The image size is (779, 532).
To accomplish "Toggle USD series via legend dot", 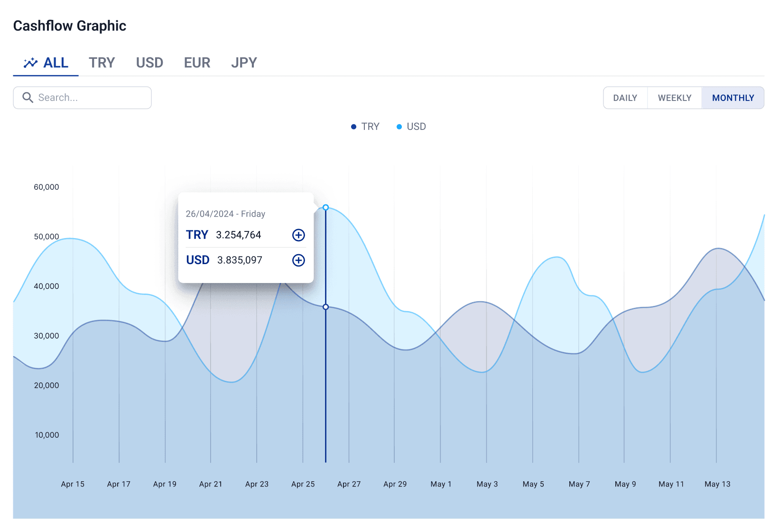I will pos(399,127).
